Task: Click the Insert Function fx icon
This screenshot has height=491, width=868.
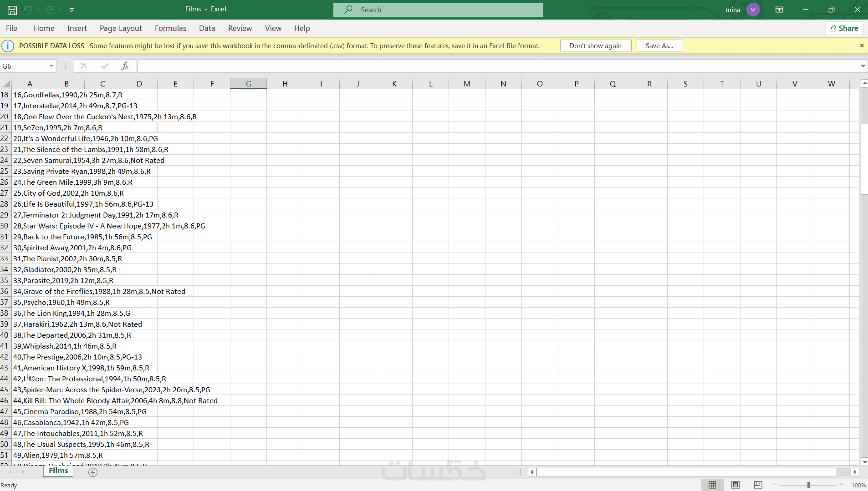Action: coord(125,66)
